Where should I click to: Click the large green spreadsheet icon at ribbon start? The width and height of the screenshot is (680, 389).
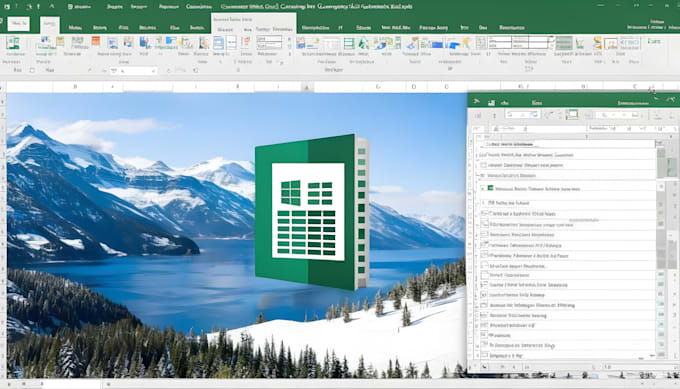[13, 43]
